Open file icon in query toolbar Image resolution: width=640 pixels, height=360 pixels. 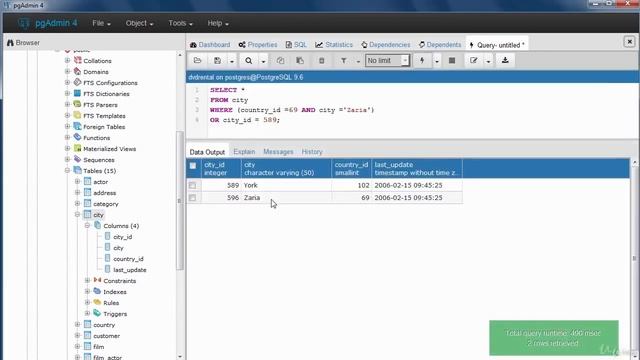198,61
